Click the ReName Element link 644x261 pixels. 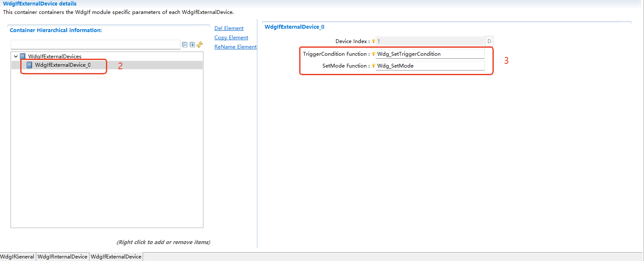tap(235, 46)
